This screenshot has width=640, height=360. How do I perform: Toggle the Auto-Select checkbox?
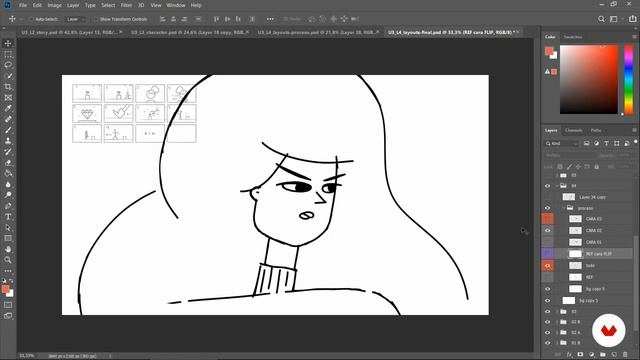coord(31,19)
